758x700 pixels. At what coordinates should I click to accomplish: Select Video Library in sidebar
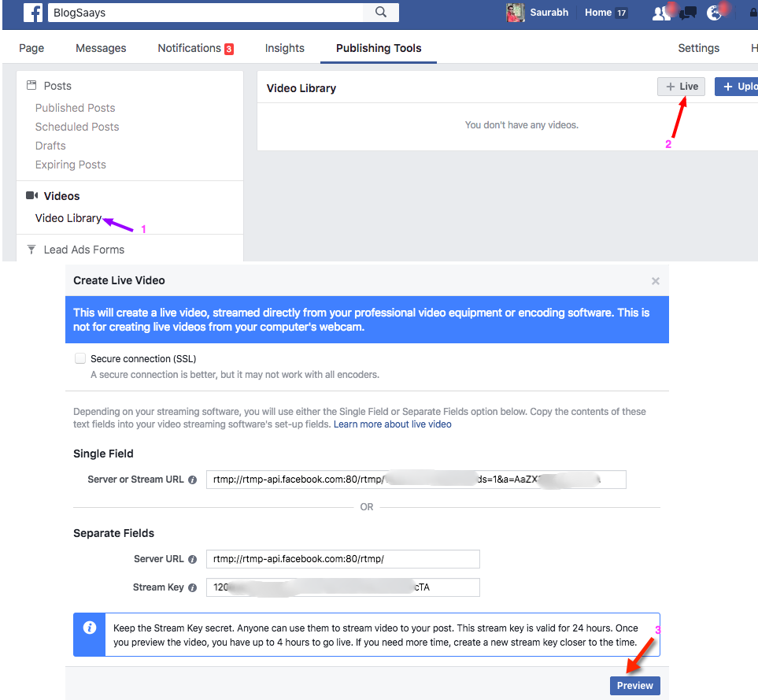tap(68, 218)
